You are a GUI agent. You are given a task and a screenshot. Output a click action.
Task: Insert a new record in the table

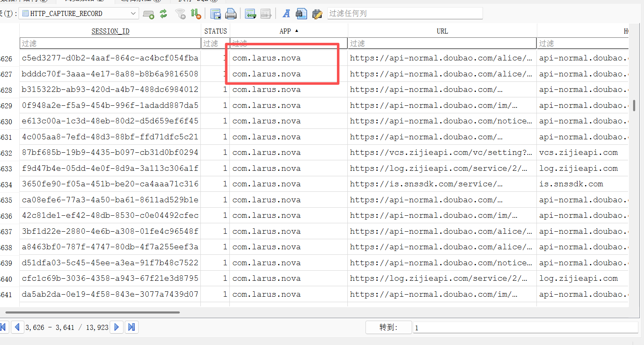(x=251, y=14)
